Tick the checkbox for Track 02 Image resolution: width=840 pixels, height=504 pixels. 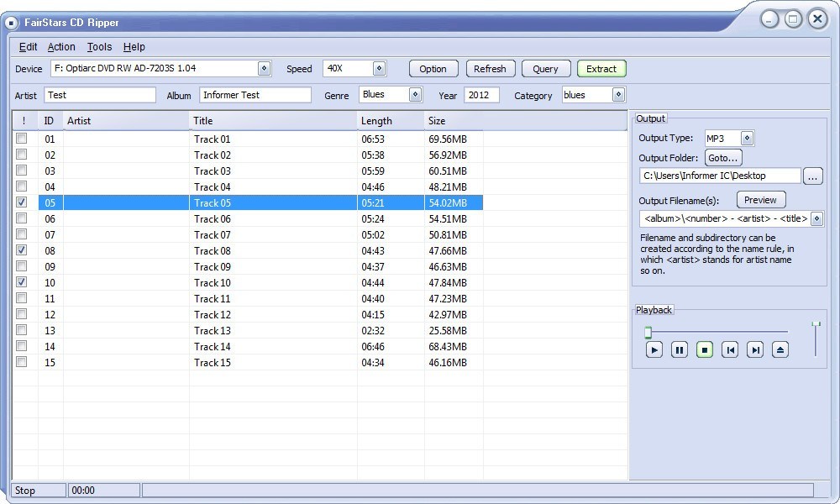[22, 155]
